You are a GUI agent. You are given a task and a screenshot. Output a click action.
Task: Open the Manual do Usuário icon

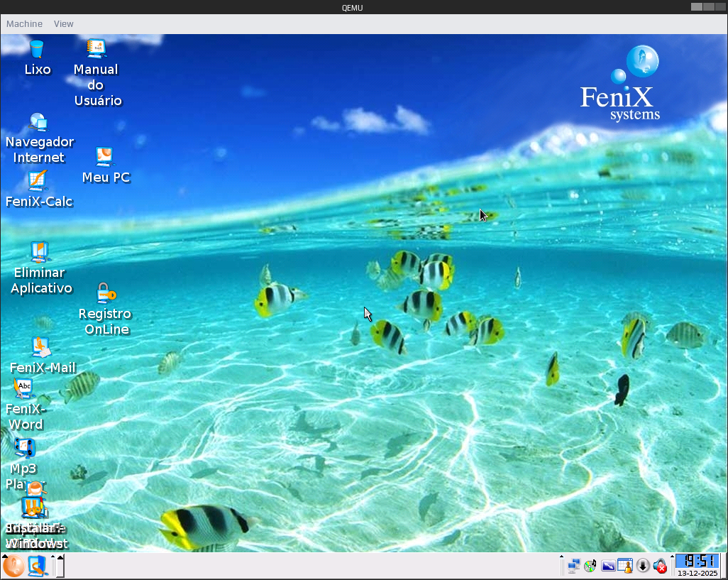tap(96, 48)
